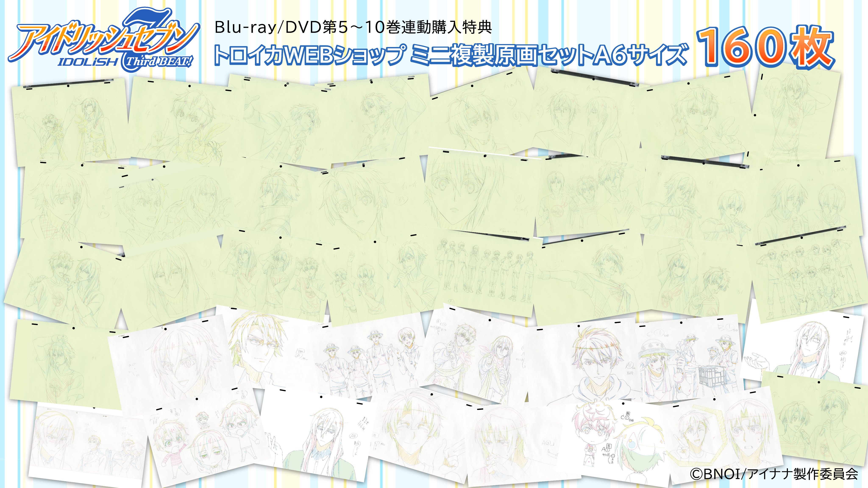Click the "Blu-ray/DVD第5～10巻連動購入特典" heading
This screenshot has height=488, width=868.
[353, 27]
